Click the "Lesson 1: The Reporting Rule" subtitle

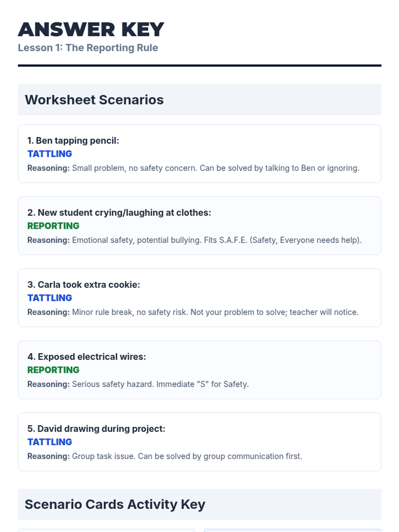click(x=88, y=48)
